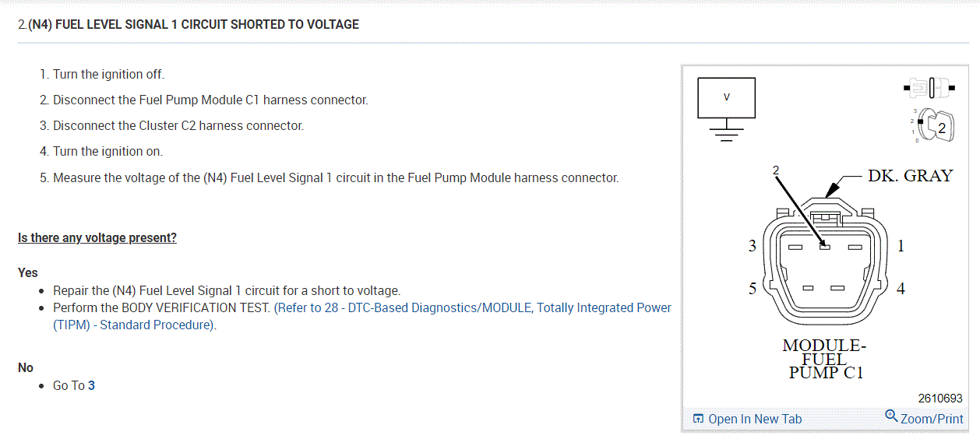This screenshot has width=980, height=439.
Task: Open the diagram in a new tab
Action: 754,419
